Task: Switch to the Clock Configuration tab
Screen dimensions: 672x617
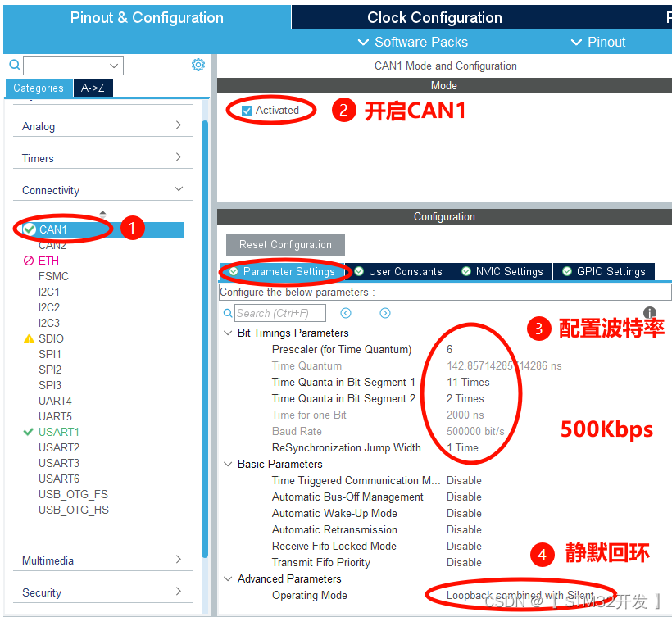Action: (x=434, y=17)
